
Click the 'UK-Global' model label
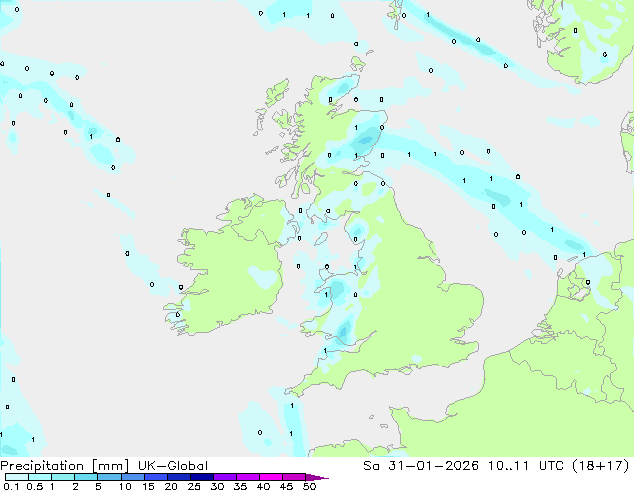point(173,466)
